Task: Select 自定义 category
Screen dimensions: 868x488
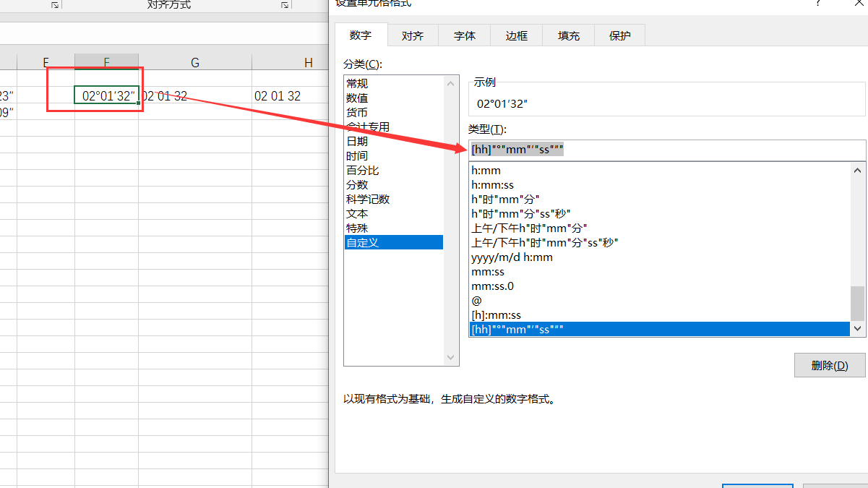Action: 394,243
